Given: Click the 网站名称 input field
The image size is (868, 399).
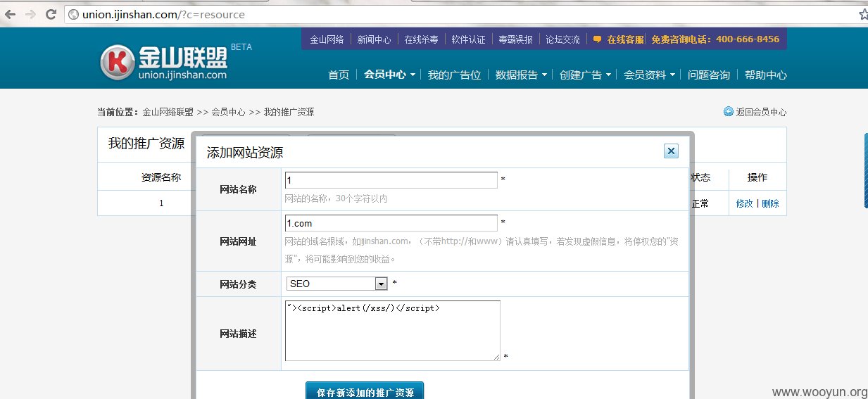Looking at the screenshot, I should pyautogui.click(x=391, y=180).
